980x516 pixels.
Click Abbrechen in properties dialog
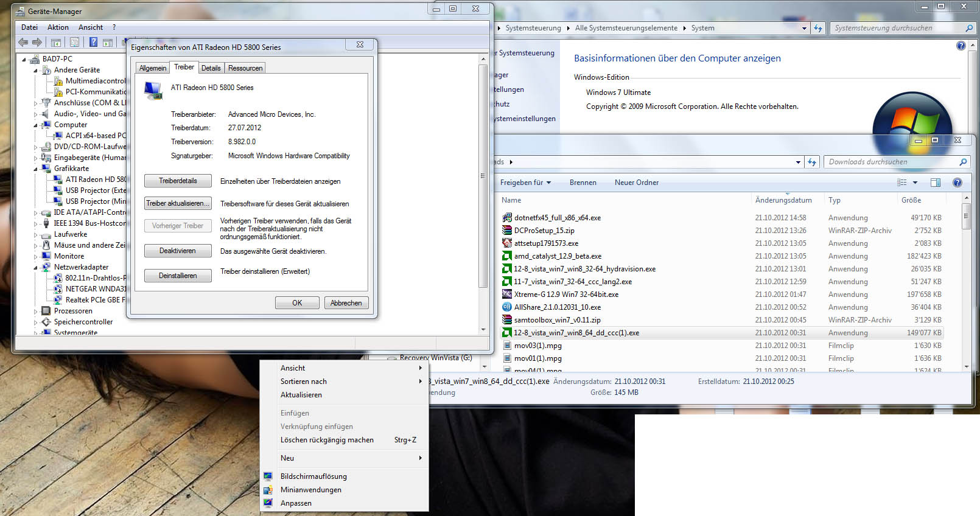(x=346, y=303)
